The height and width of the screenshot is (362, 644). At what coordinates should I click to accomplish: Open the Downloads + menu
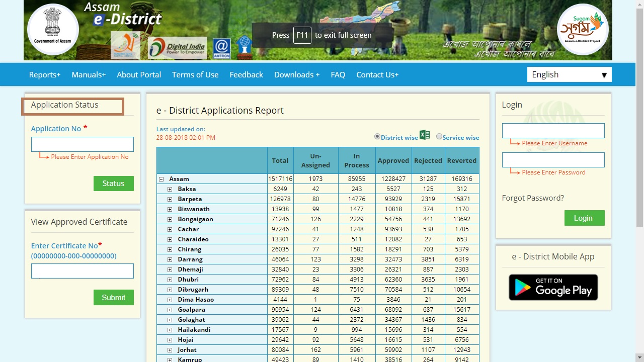click(x=297, y=74)
